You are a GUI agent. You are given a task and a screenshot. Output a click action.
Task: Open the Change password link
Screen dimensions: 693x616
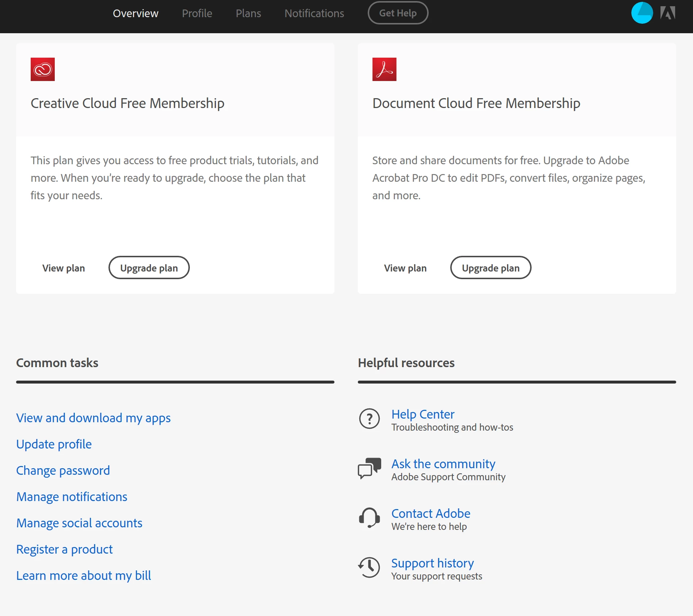click(63, 470)
